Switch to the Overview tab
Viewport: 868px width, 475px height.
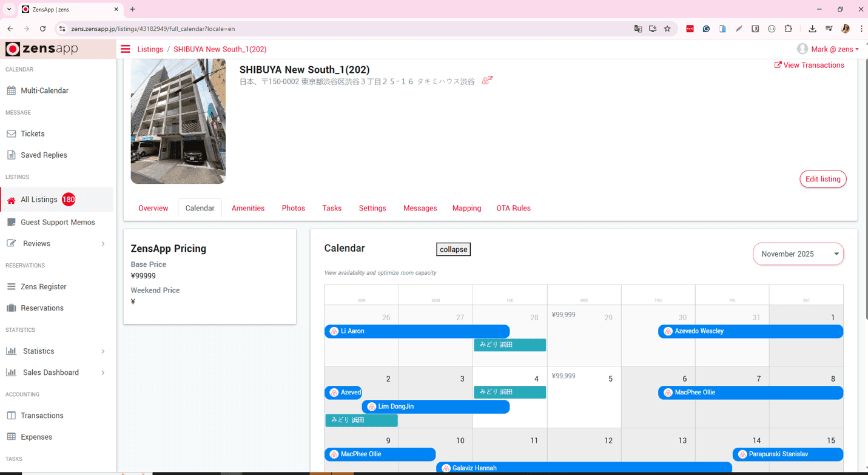pyautogui.click(x=153, y=208)
